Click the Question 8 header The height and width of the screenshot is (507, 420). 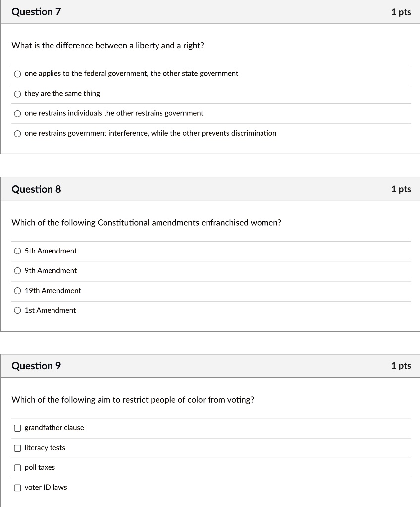click(36, 189)
